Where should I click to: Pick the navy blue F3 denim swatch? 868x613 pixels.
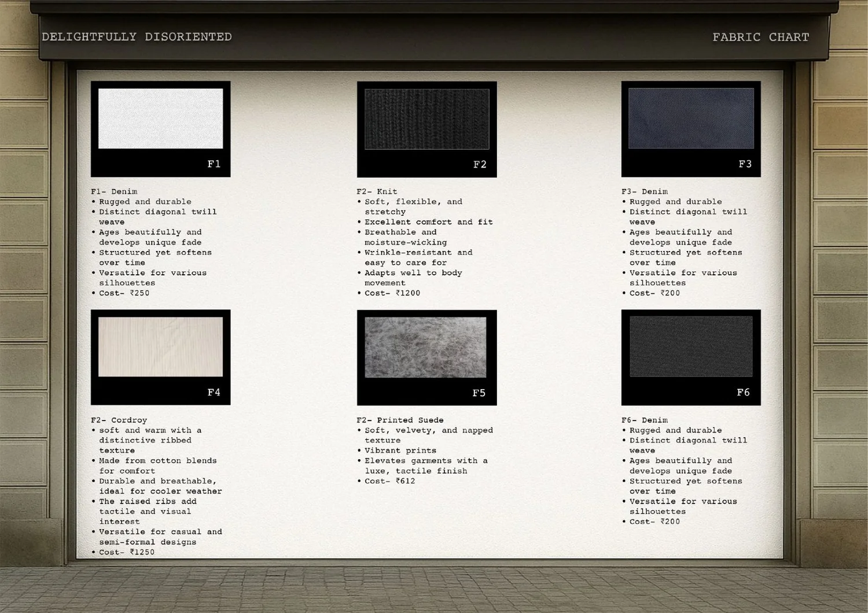coord(691,119)
